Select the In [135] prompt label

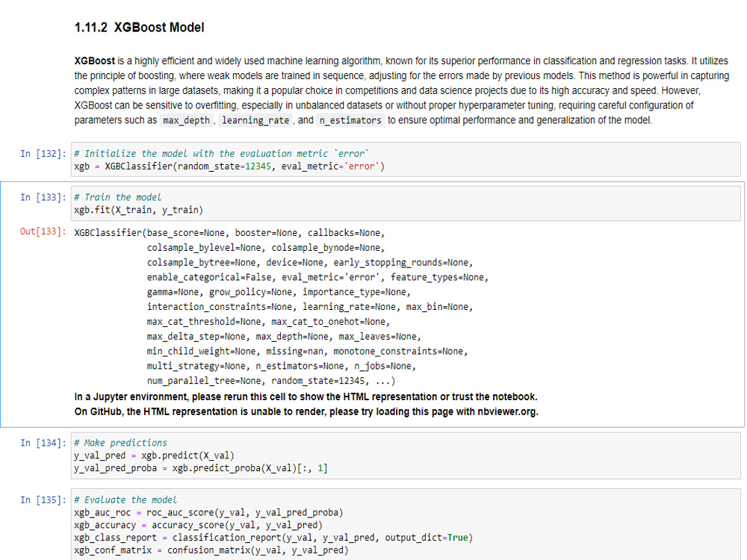point(43,500)
